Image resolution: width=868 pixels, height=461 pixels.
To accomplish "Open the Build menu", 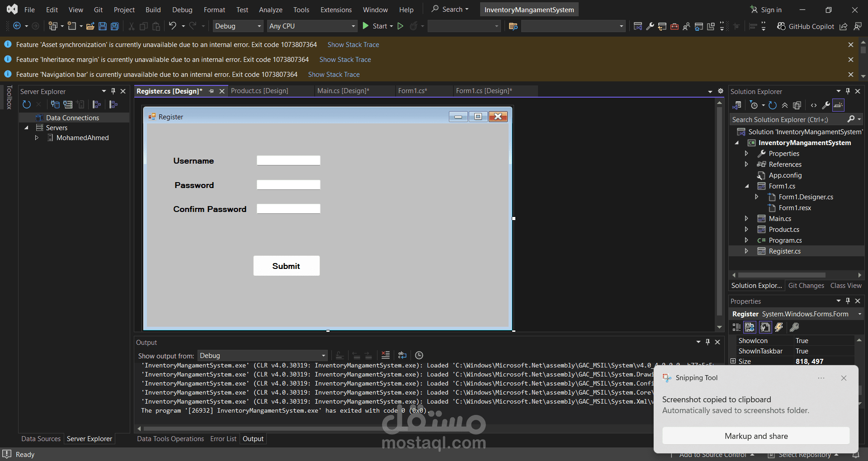I will [x=153, y=9].
